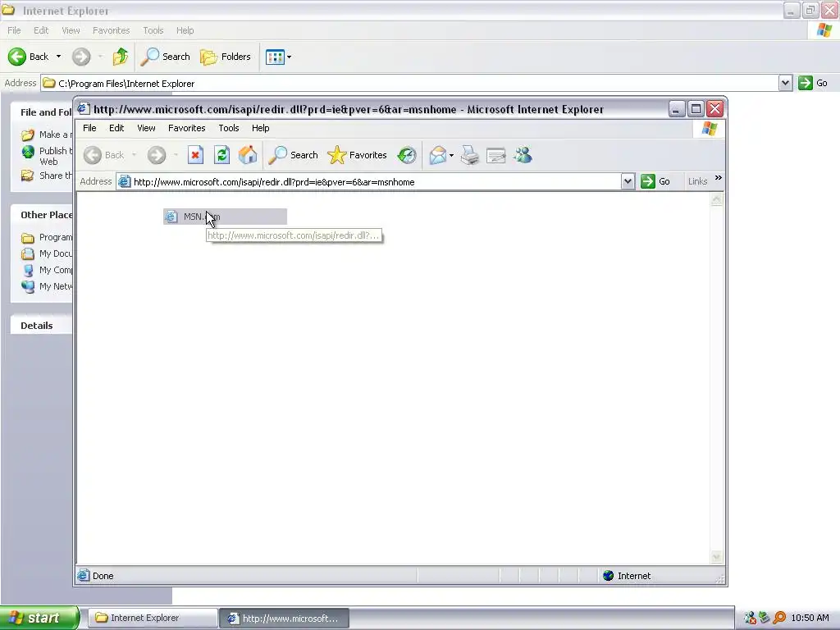Click Make a new folder task
Image resolution: width=840 pixels, height=630 pixels.
pos(47,135)
